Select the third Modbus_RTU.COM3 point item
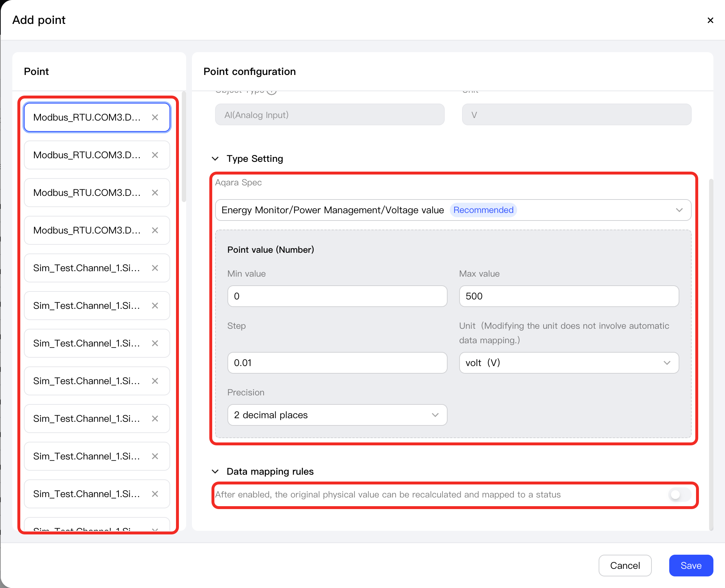The image size is (725, 588). coord(97,193)
